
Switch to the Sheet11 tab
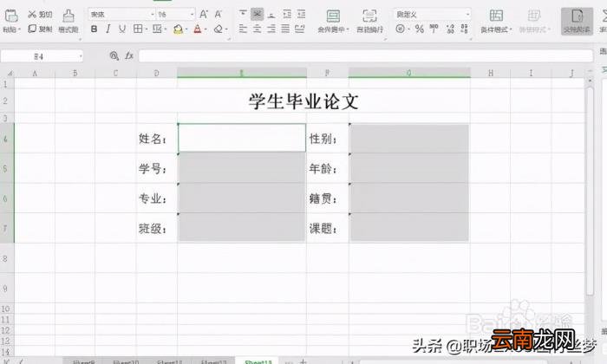click(x=170, y=361)
